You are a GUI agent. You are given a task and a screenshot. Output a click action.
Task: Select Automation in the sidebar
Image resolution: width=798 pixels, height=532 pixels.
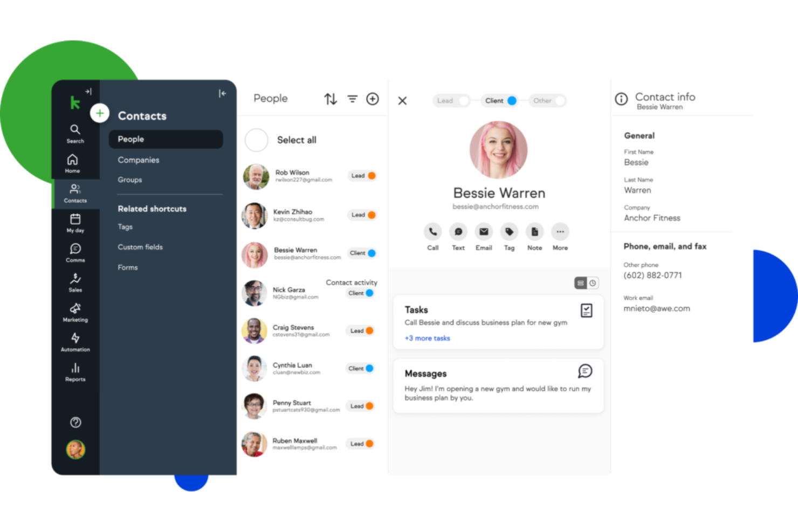pos(75,341)
